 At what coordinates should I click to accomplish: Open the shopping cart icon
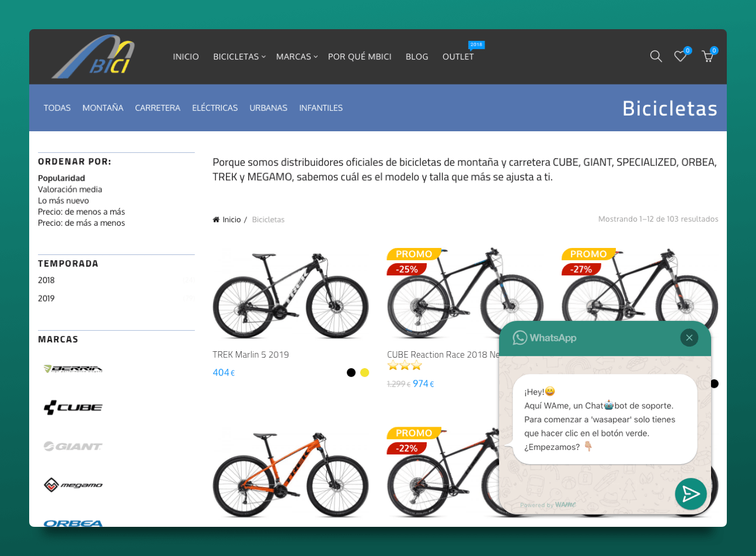coord(708,57)
